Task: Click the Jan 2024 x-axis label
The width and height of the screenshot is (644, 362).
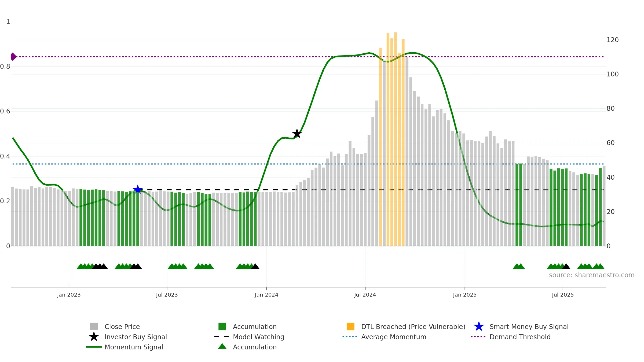Action: 266,295
